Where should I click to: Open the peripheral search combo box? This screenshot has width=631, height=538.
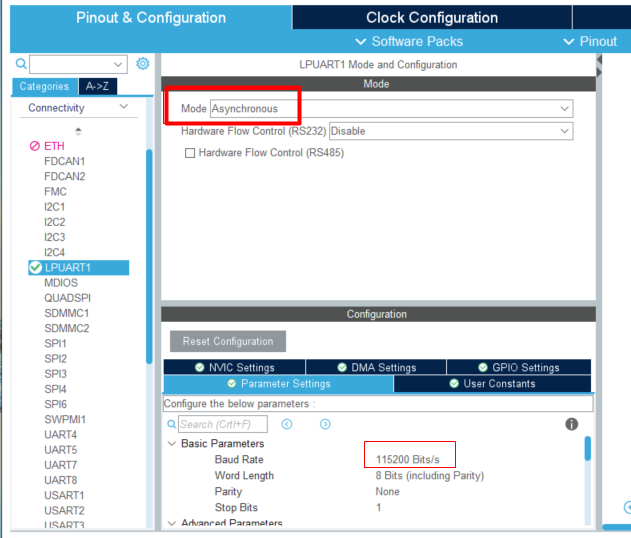point(78,64)
